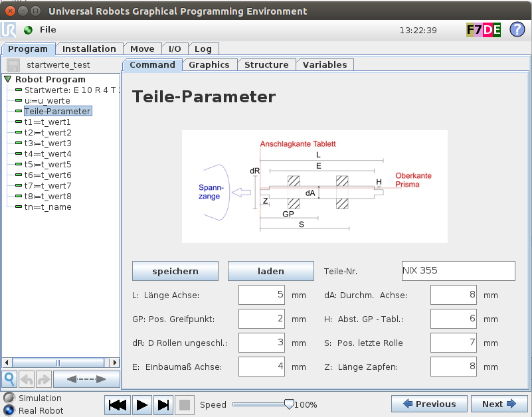Screen dimensions: 532x417
Task: Go to Previous node
Action: pyautogui.click(x=429, y=404)
